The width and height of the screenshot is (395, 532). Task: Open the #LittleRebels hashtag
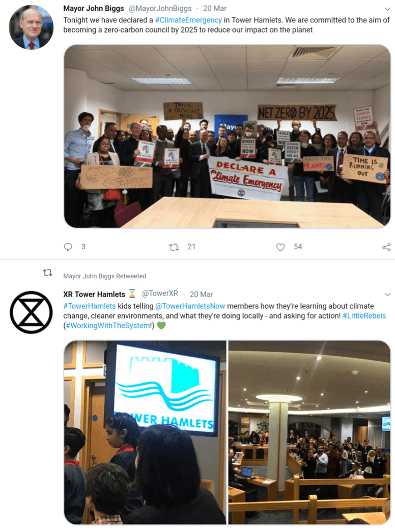(x=364, y=316)
